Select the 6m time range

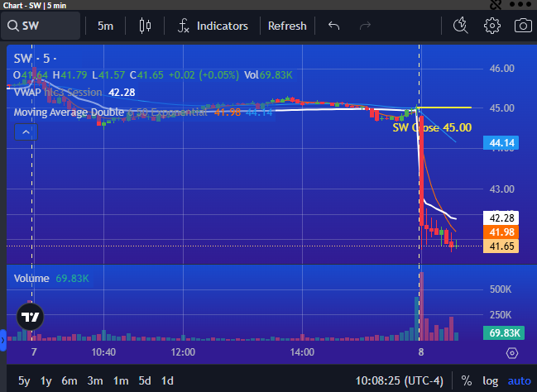click(x=70, y=380)
